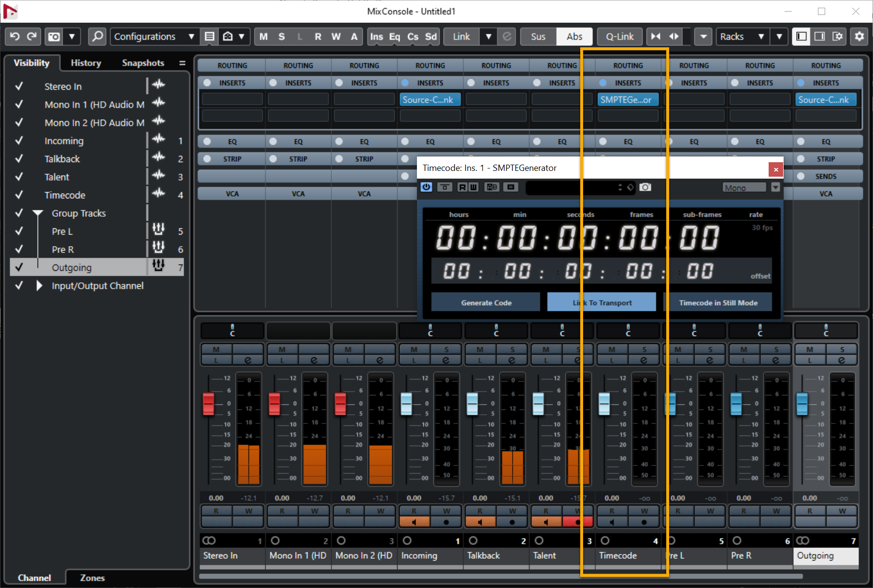Expand the Input/Output Channel group

click(39, 286)
